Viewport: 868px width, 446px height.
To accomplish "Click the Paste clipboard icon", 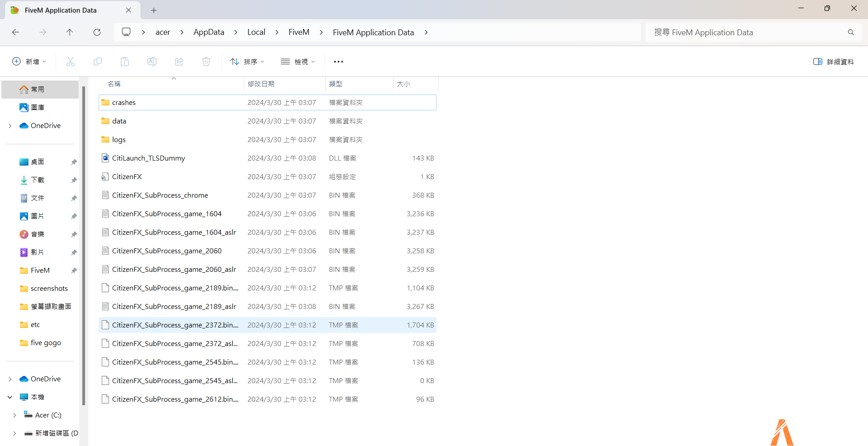I will (125, 62).
